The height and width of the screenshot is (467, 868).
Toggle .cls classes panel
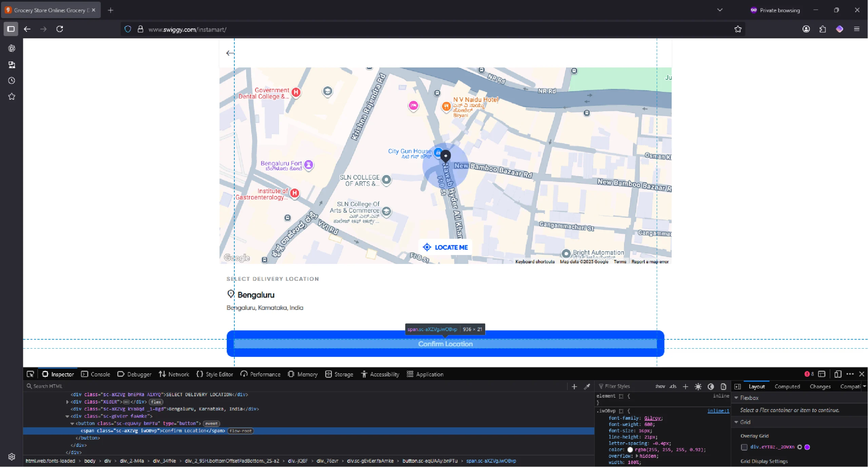pos(673,387)
